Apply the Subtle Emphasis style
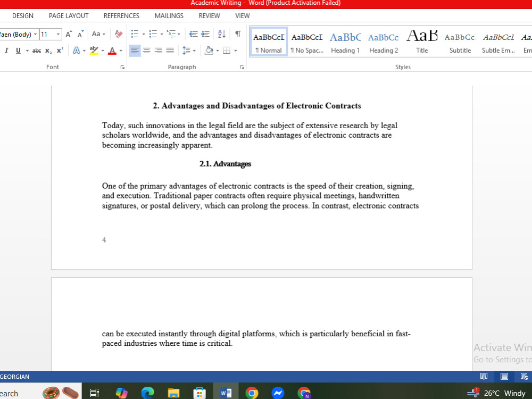This screenshot has height=399, width=532. (x=498, y=41)
